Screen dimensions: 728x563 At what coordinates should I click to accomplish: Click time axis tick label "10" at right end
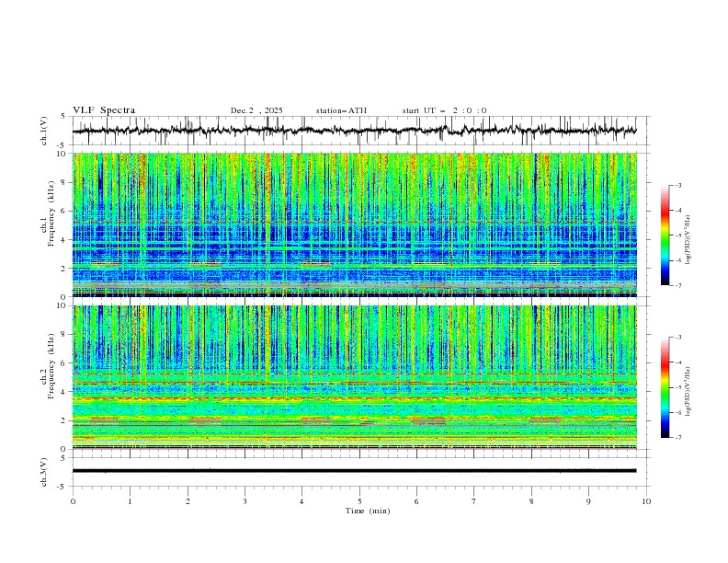tap(646, 501)
